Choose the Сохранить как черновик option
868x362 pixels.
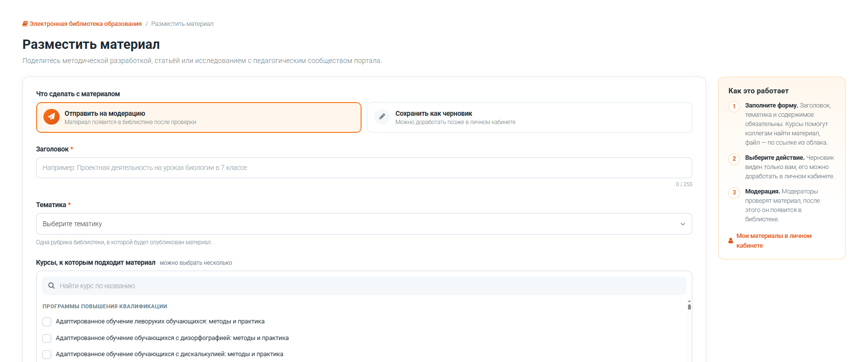coord(529,117)
